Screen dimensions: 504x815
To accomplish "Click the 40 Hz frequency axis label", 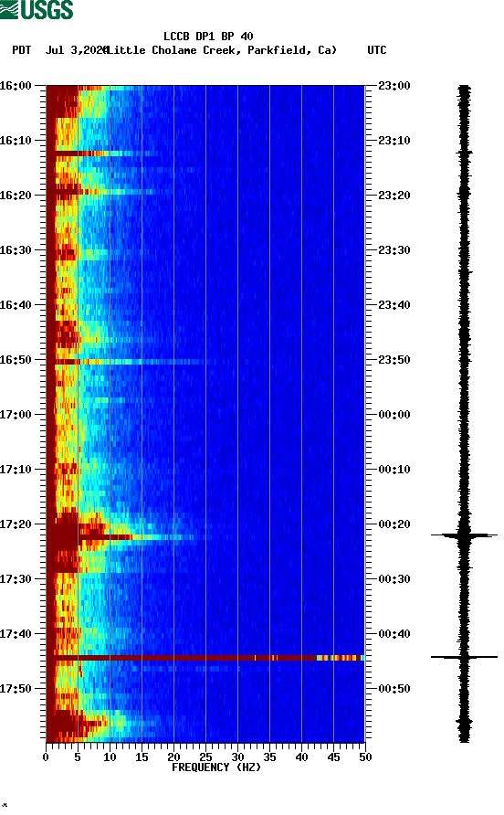I will 301,757.
